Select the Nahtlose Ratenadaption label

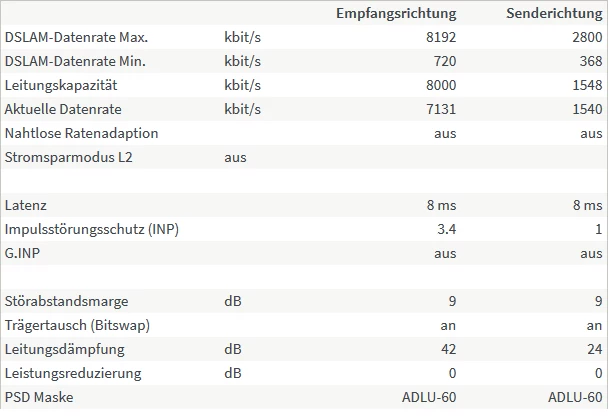[x=81, y=133]
